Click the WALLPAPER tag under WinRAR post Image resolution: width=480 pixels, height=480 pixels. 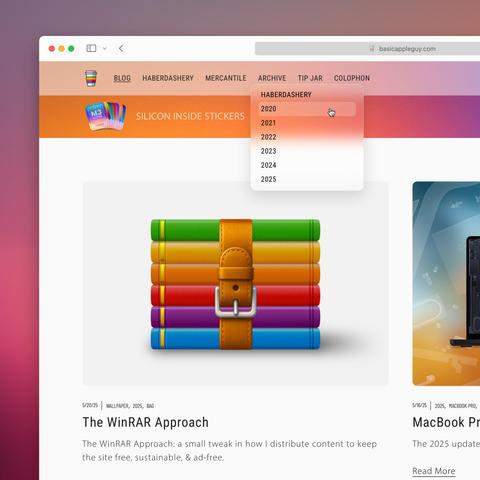click(117, 406)
